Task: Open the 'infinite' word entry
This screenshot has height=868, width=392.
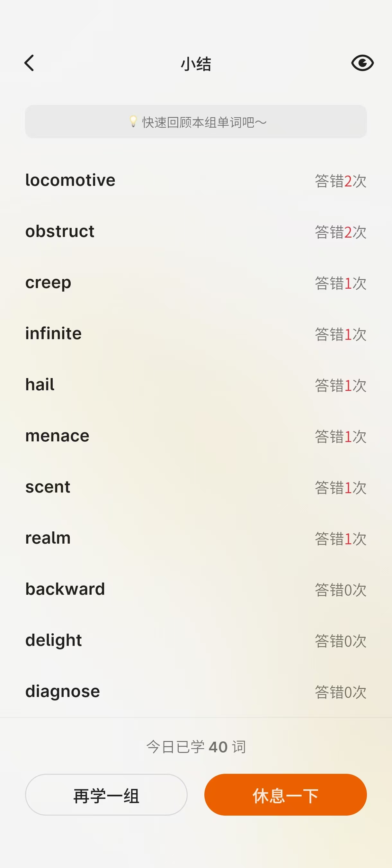Action: (x=54, y=334)
